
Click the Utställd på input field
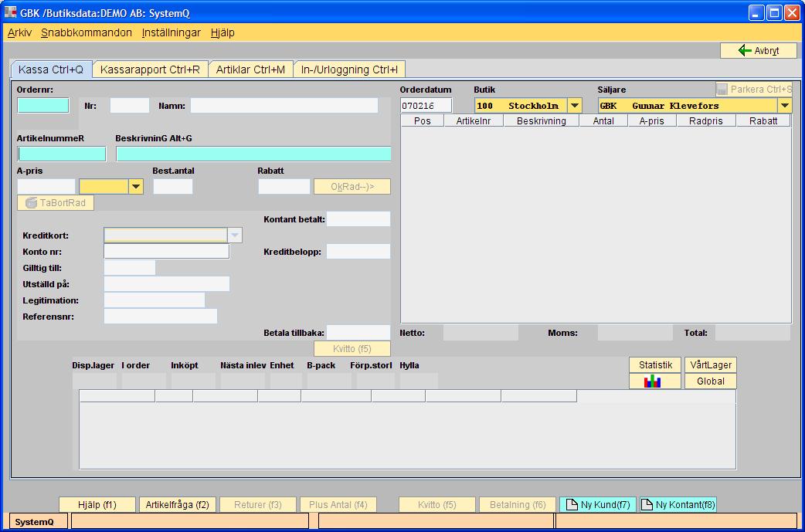coord(167,283)
